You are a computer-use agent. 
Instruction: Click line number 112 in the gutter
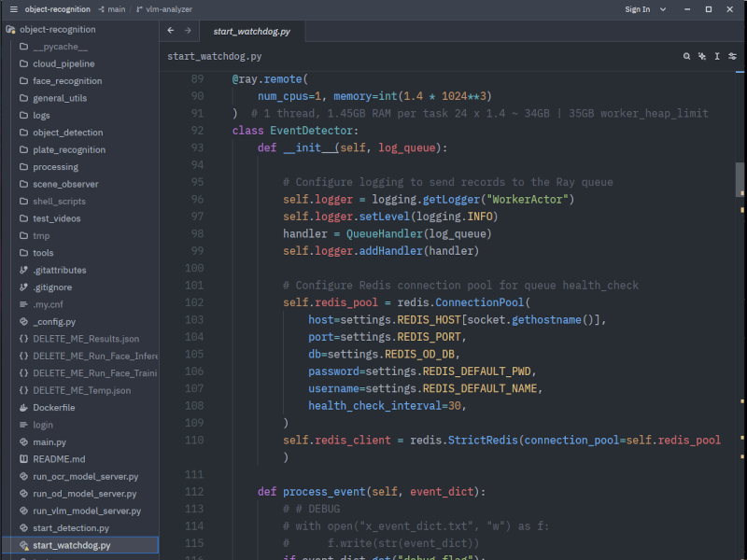tap(194, 492)
